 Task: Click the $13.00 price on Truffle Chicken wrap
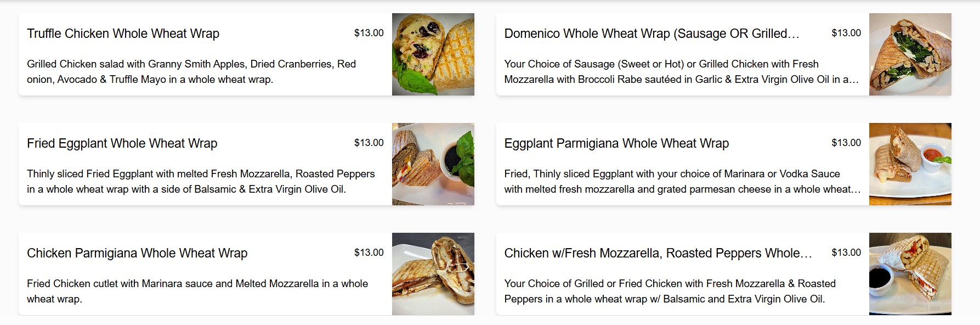tap(369, 33)
